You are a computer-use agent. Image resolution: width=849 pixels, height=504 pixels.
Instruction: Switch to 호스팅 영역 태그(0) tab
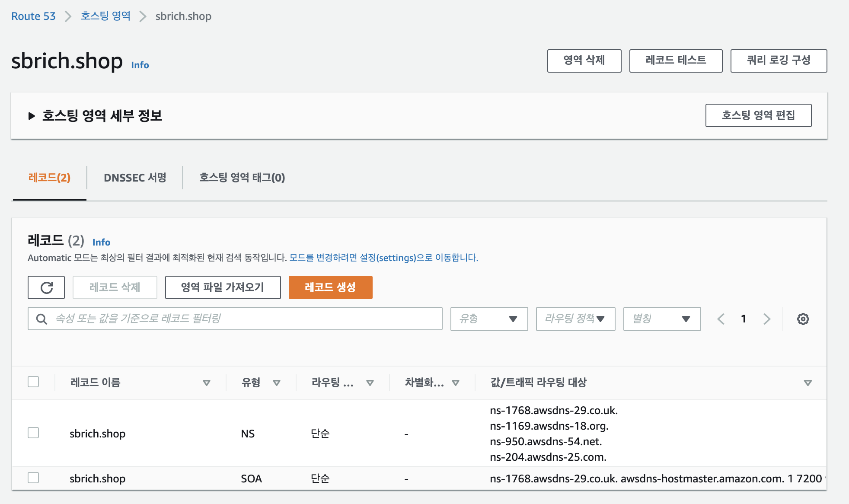[242, 178]
